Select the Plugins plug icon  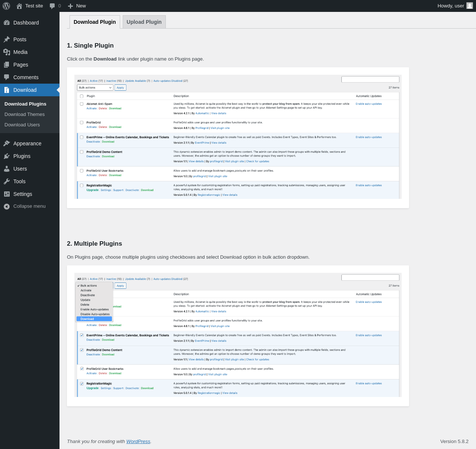[x=7, y=156]
